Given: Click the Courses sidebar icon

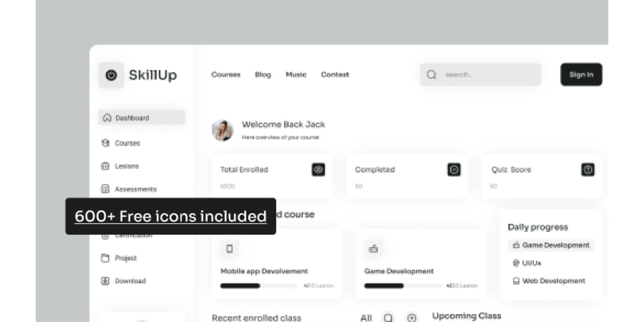Looking at the screenshot, I should (106, 143).
